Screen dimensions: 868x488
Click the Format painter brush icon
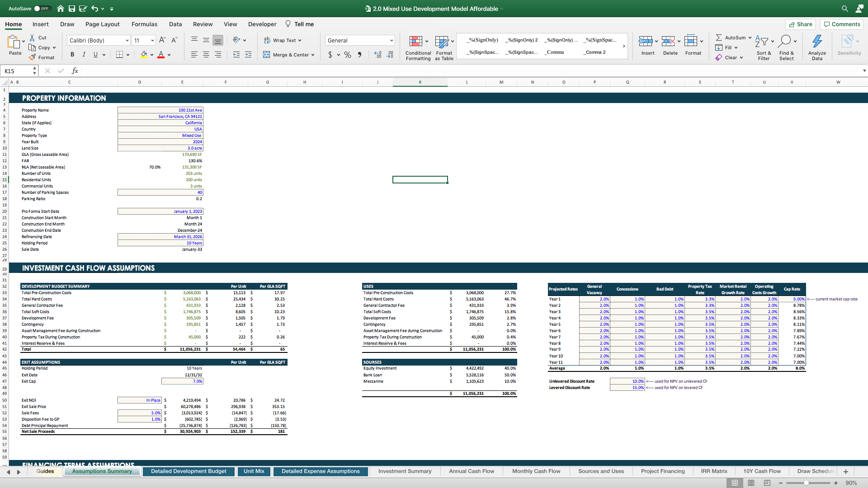[32, 57]
